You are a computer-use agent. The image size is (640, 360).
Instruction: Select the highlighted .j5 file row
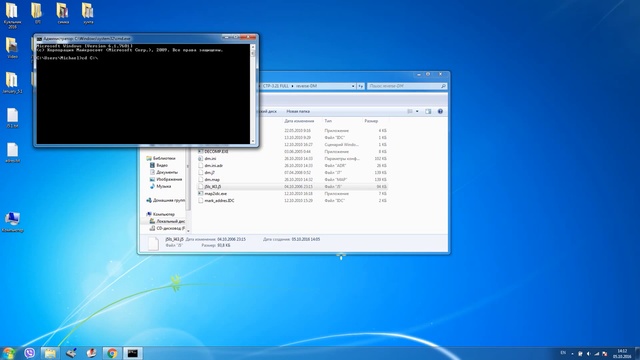click(x=292, y=187)
